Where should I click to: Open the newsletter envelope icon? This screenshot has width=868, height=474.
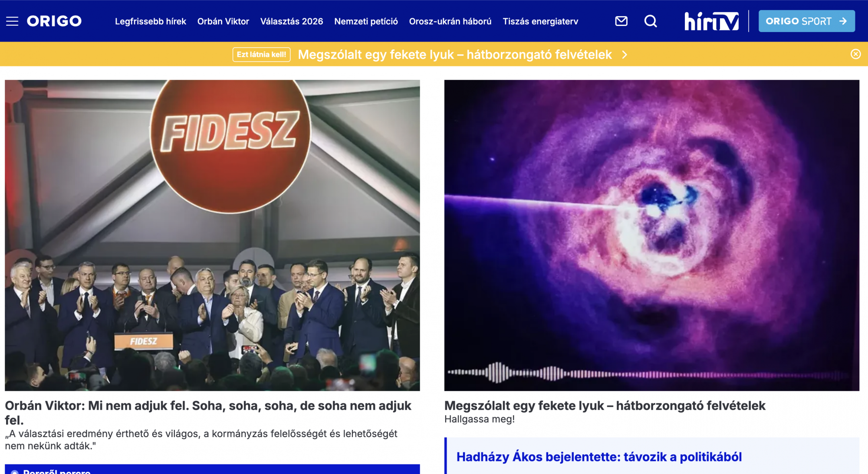point(621,21)
